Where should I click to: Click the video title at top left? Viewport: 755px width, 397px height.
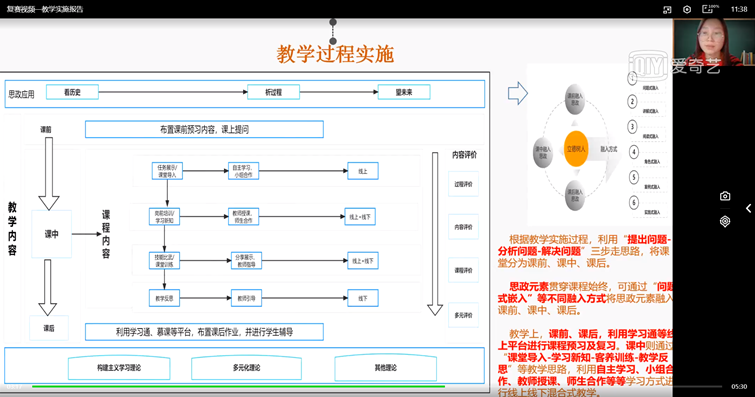[45, 9]
